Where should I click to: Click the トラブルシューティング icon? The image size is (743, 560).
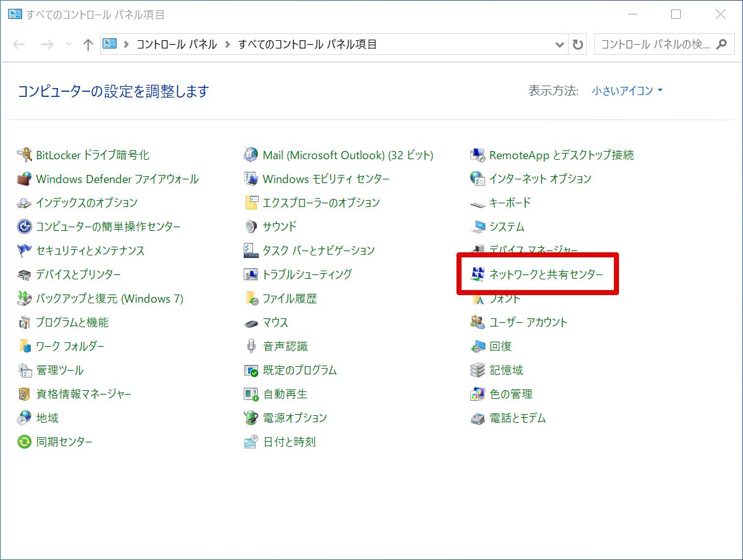[251, 274]
